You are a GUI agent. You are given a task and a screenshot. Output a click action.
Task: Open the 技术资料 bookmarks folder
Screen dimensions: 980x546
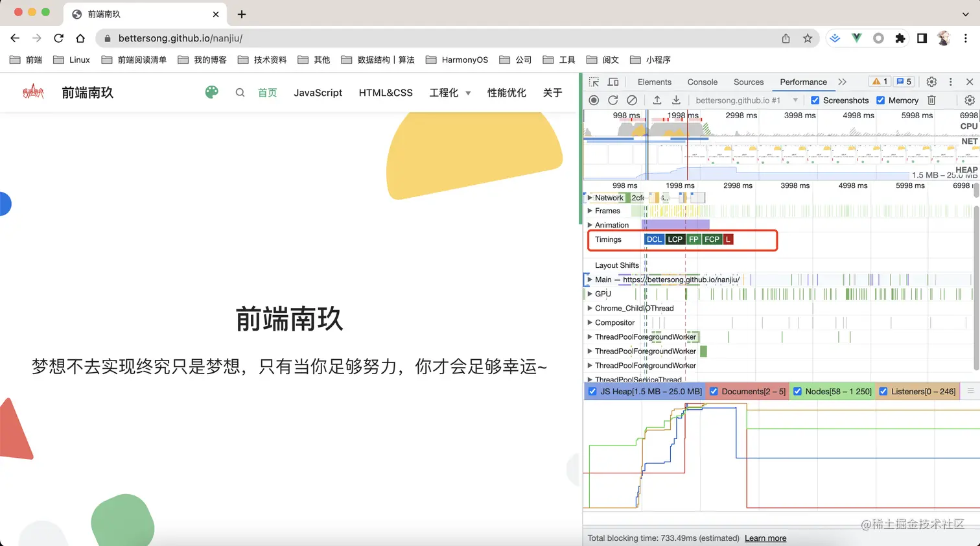tap(262, 60)
